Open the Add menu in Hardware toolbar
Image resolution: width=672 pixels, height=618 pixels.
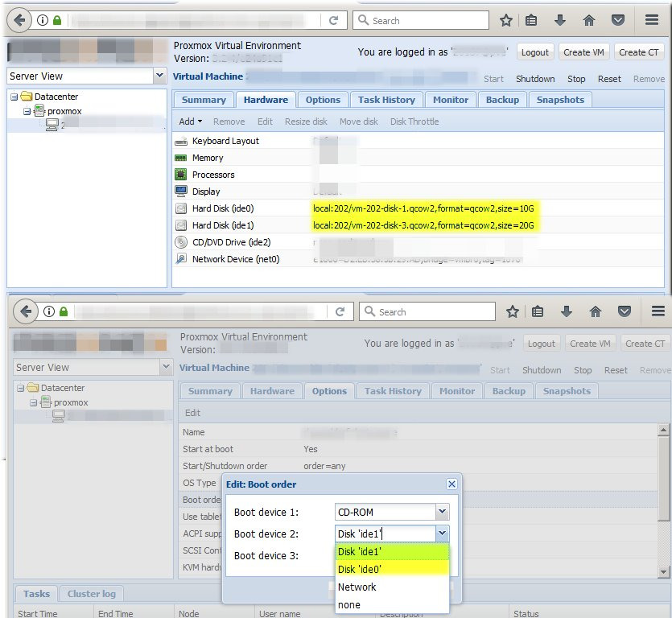click(x=190, y=122)
